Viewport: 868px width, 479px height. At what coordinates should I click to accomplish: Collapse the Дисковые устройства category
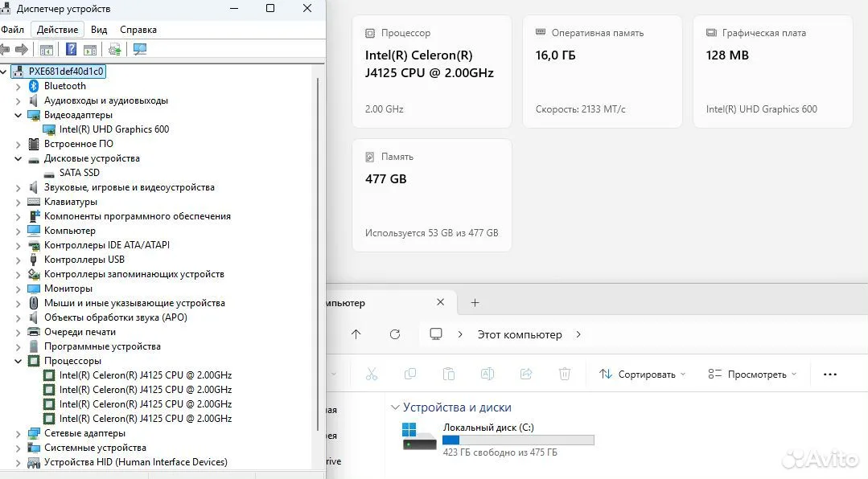pos(18,158)
